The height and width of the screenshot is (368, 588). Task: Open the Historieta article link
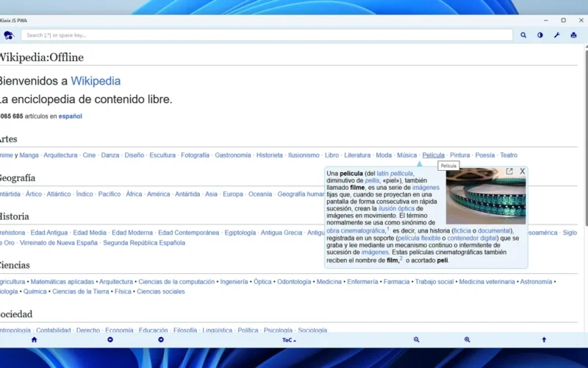tap(270, 155)
